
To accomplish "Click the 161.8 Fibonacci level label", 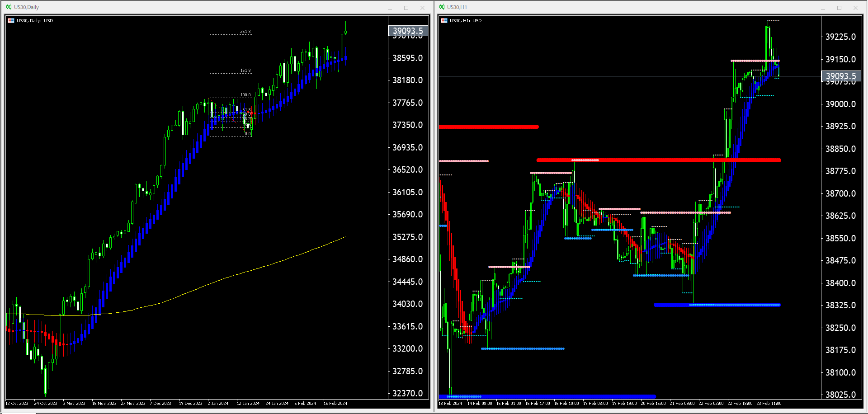I will coord(245,71).
